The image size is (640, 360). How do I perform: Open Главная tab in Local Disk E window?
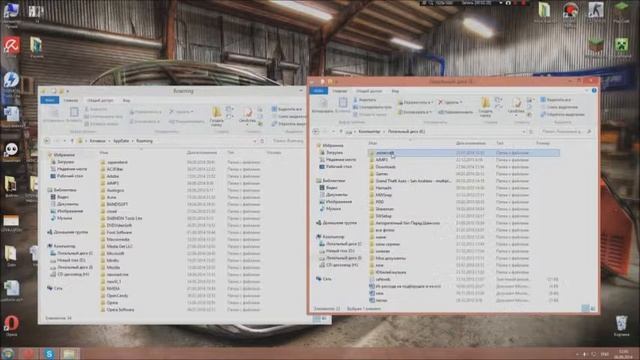point(340,91)
